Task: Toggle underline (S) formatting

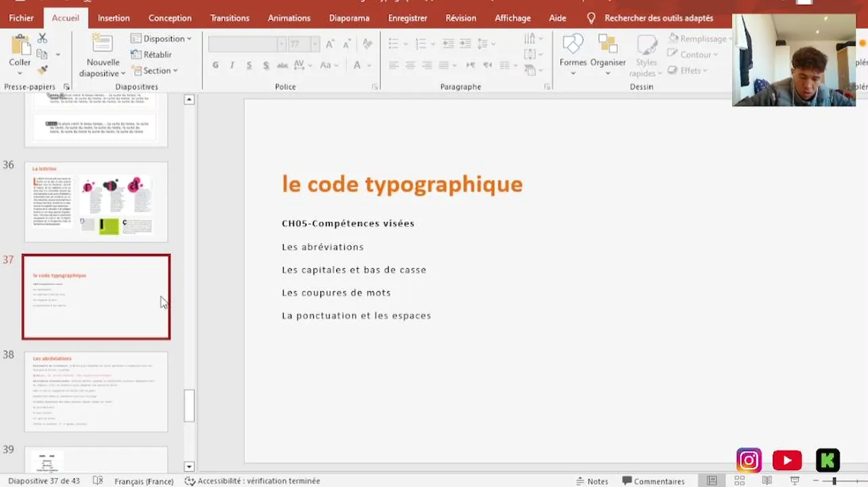Action: (249, 66)
